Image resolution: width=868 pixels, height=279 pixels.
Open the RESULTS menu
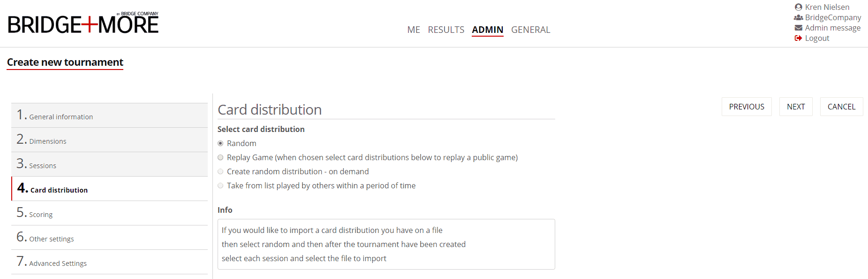point(446,30)
